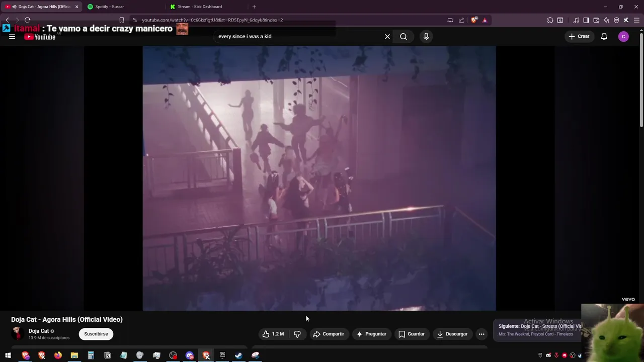Screen dimensions: 644x362
Task: Open Firefox from the taskbar
Action: pyautogui.click(x=58, y=355)
